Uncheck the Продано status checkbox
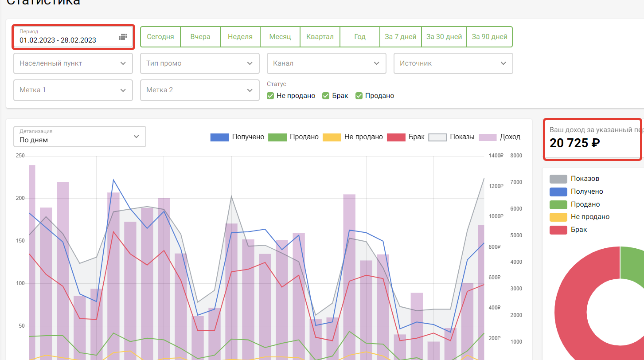The image size is (644, 360). click(x=359, y=96)
